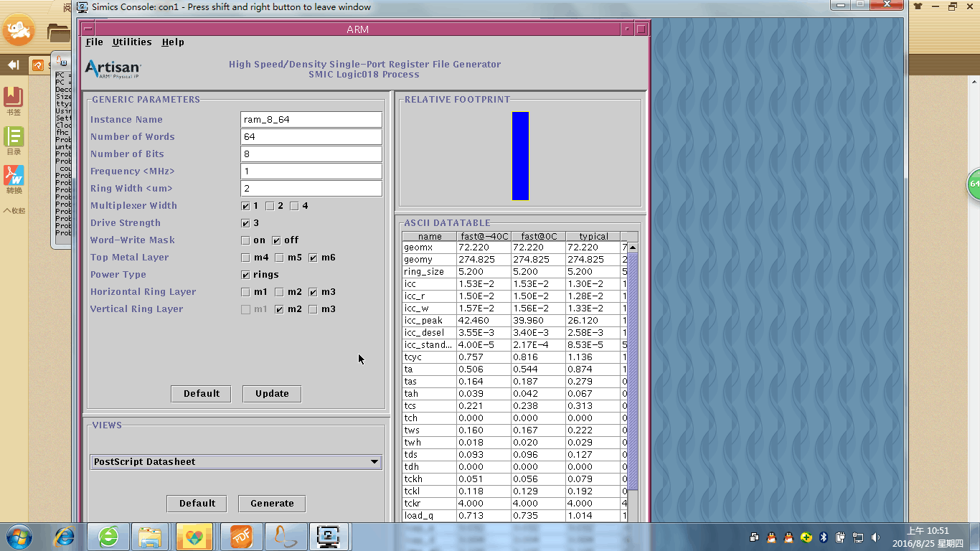The height and width of the screenshot is (551, 980).
Task: Select the 目录 contents icon in sidebar
Action: (x=14, y=136)
